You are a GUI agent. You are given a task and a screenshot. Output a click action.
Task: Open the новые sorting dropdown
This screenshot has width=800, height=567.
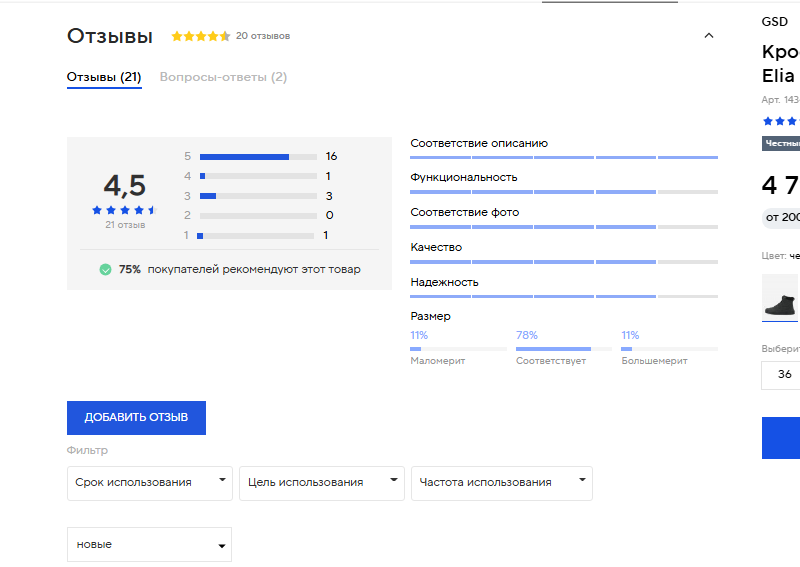click(149, 545)
